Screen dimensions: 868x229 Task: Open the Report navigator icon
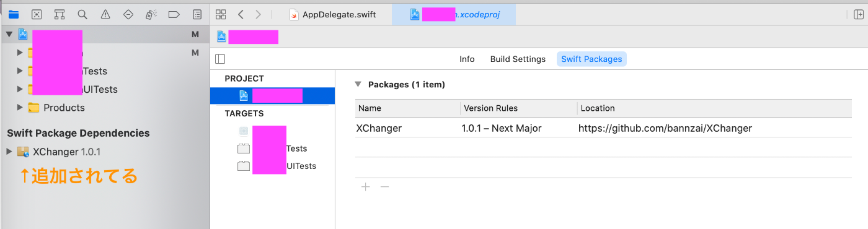(x=197, y=14)
